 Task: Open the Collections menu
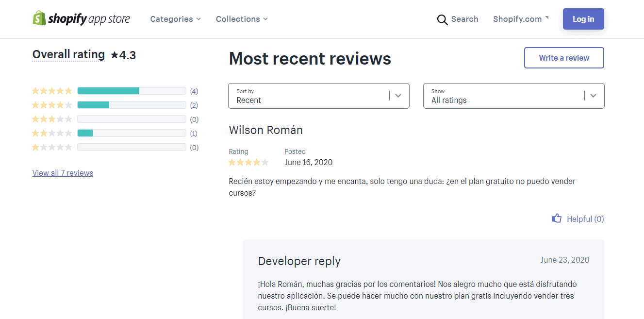coord(242,19)
